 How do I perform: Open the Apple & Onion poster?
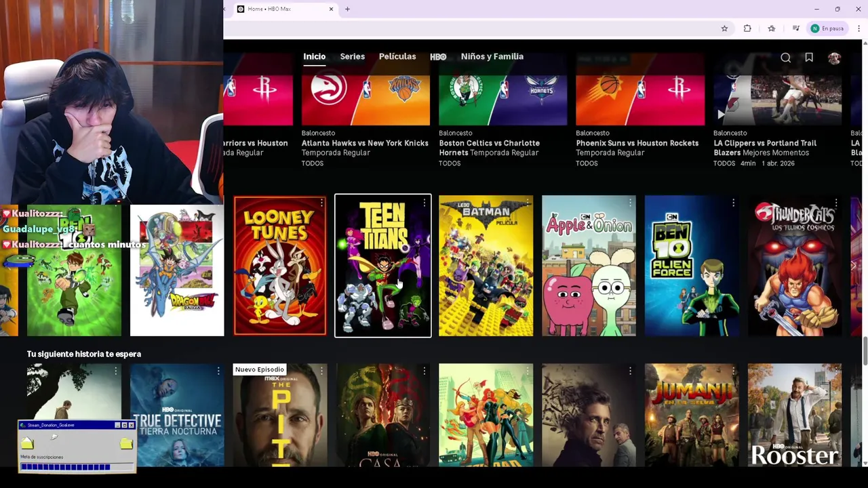coord(589,266)
